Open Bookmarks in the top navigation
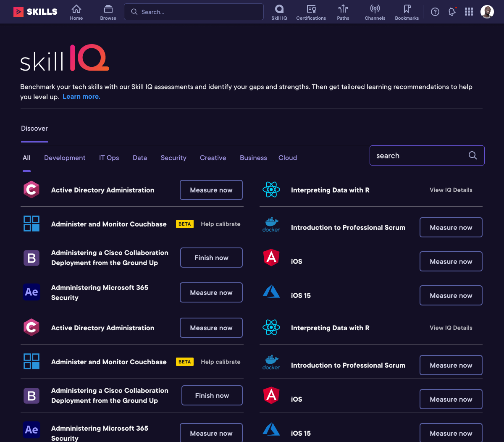The image size is (504, 442). (x=407, y=12)
